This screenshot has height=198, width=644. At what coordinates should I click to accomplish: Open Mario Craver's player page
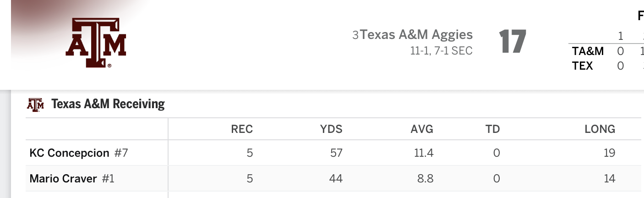[x=63, y=178]
